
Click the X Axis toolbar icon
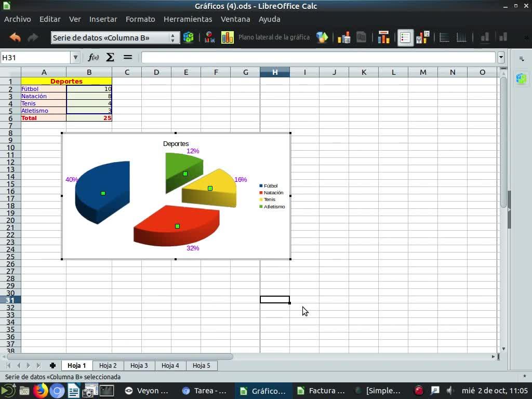tap(485, 37)
